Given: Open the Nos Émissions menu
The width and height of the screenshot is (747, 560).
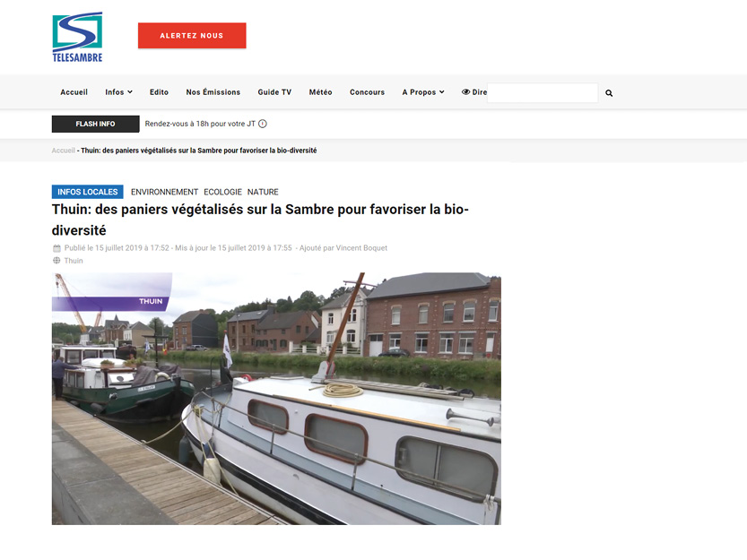Looking at the screenshot, I should [213, 92].
